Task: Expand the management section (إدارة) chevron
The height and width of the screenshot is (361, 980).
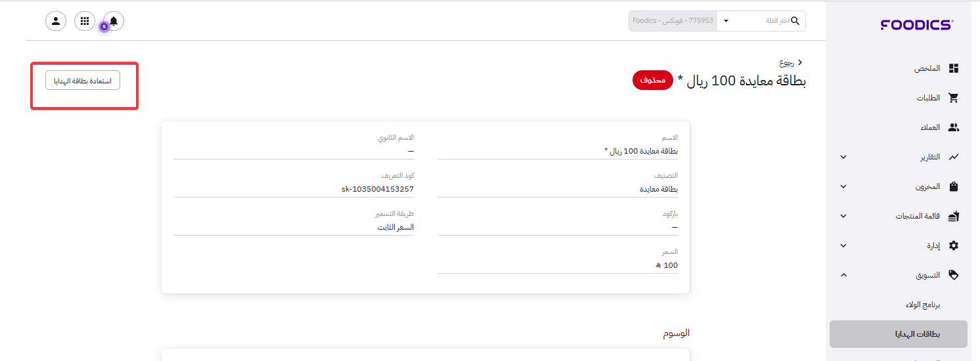Action: click(x=843, y=245)
